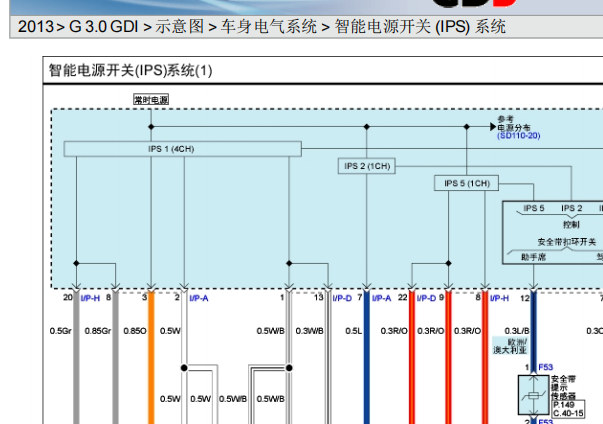The image size is (603, 424).
Task: Click the 常时电源 power source box
Action: point(151,100)
